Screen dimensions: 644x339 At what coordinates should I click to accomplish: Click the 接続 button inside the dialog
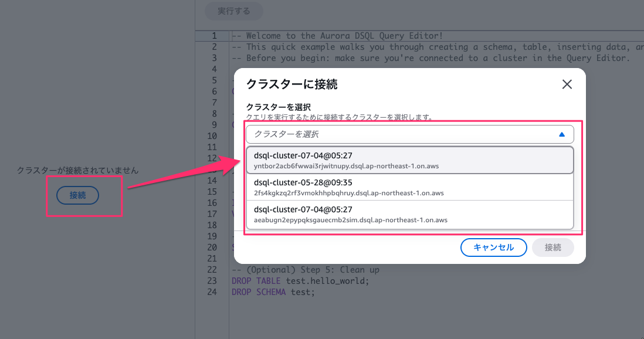pyautogui.click(x=553, y=248)
